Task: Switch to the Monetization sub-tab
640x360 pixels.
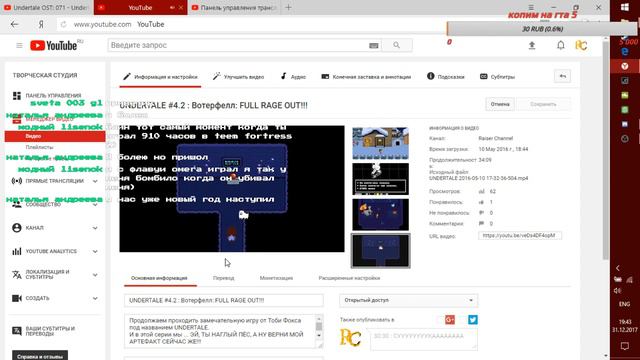Action: click(x=276, y=278)
